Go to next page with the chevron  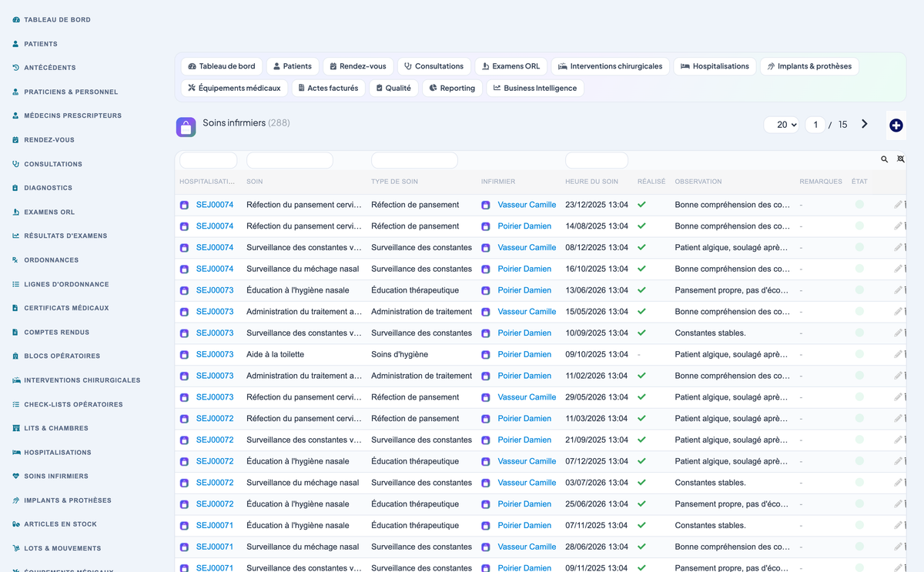point(865,124)
